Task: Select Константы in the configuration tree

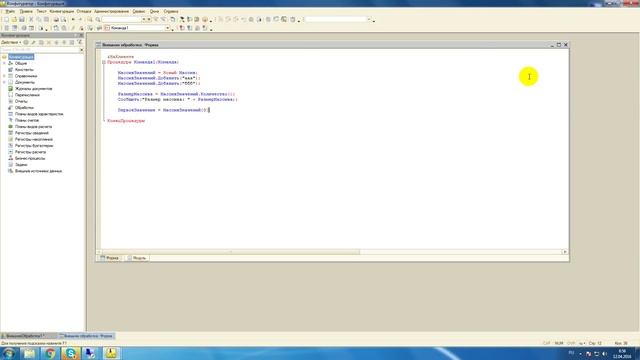Action: coord(24,70)
